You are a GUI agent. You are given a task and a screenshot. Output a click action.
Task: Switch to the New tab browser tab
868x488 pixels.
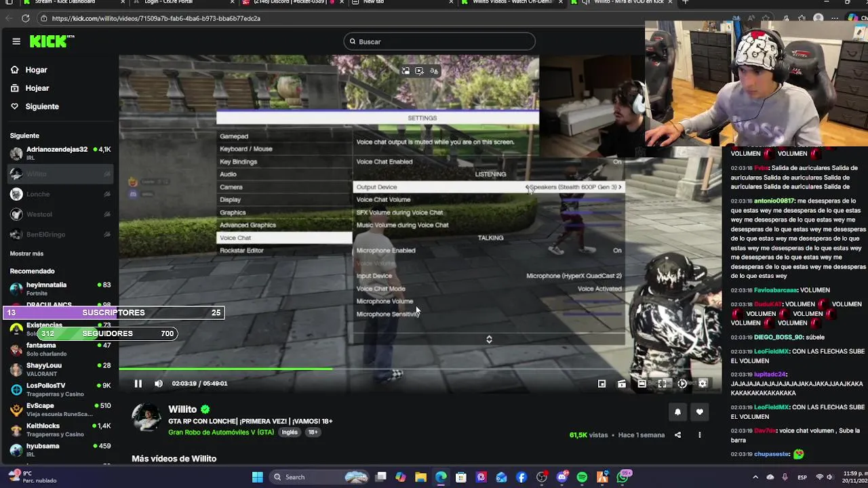[x=403, y=3]
